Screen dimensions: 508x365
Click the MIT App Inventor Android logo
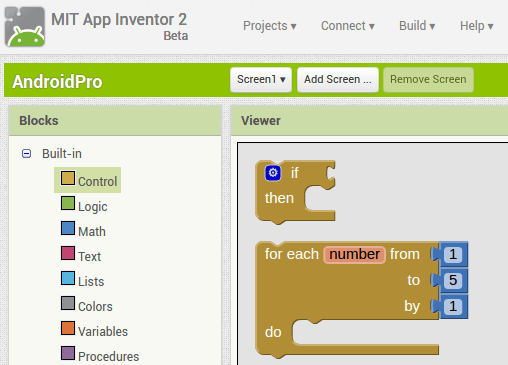tap(25, 26)
